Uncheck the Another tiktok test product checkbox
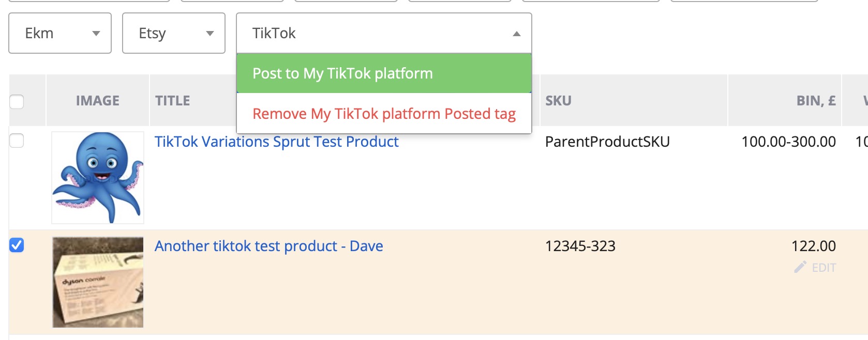This screenshot has width=868, height=340. pyautogui.click(x=17, y=245)
